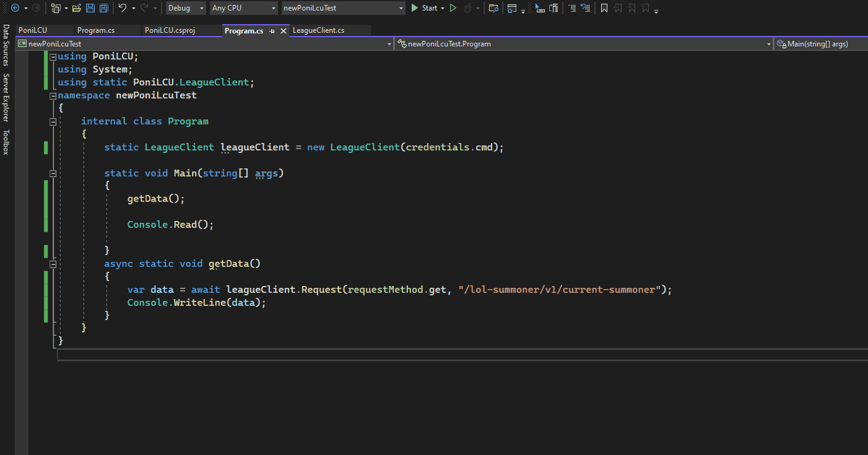The width and height of the screenshot is (868, 455).
Task: Undo the last edit
Action: click(x=124, y=7)
